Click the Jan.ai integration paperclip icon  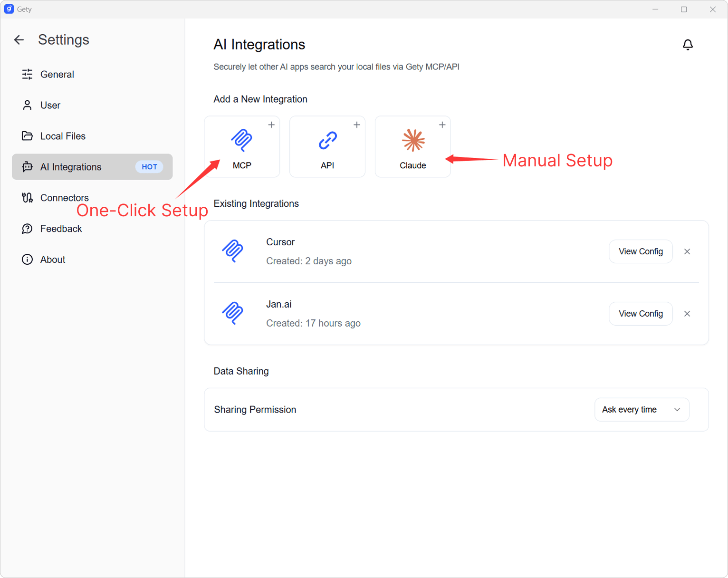point(233,313)
